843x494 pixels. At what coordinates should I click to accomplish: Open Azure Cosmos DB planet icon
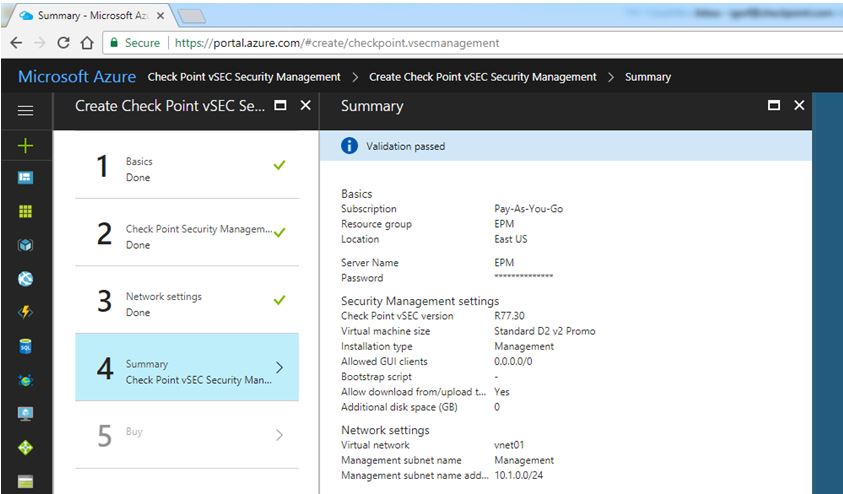[x=25, y=381]
